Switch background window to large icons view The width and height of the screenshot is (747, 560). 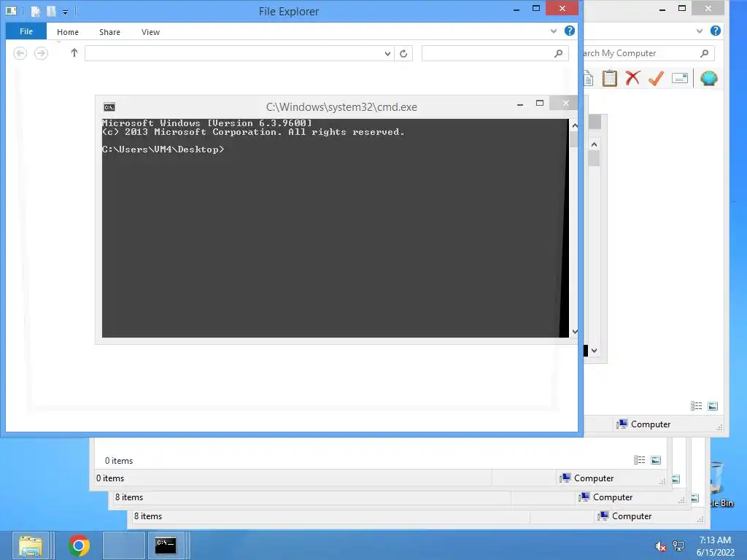click(713, 406)
